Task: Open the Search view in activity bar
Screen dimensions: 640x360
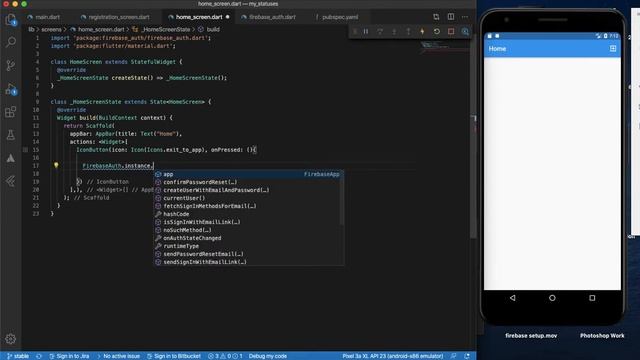Action: tap(11, 42)
